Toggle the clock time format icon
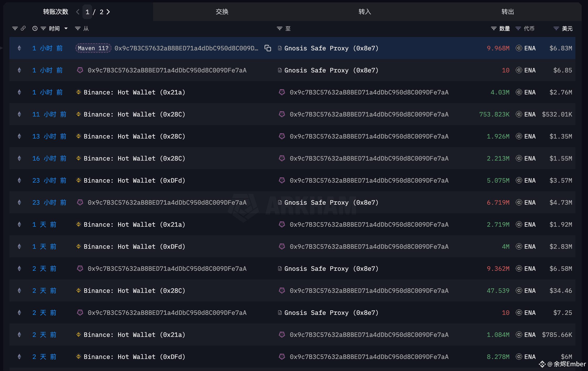588x371 pixels. click(35, 28)
